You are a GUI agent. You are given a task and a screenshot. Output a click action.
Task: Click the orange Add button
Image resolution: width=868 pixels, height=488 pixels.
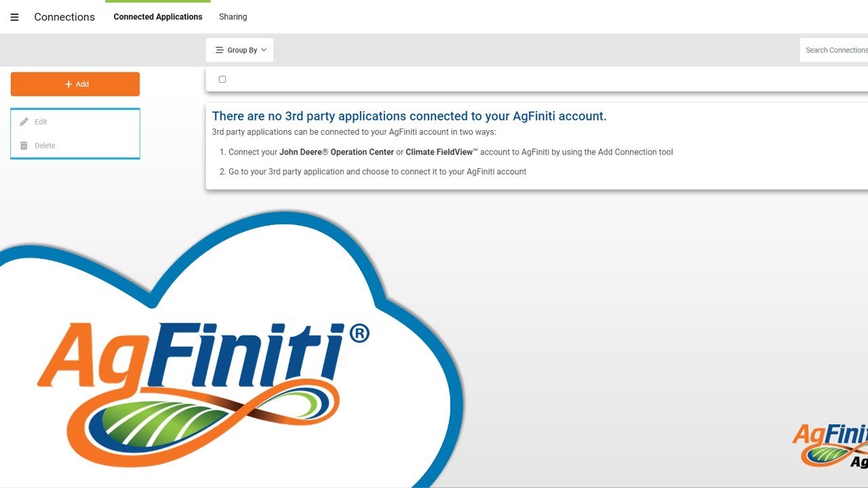click(x=75, y=84)
